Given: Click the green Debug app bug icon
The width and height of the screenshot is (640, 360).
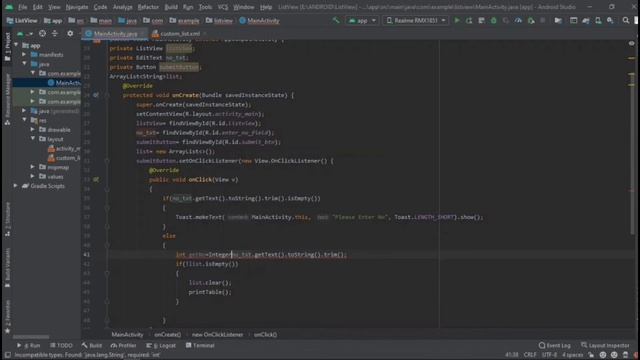Looking at the screenshot, I should [x=493, y=20].
